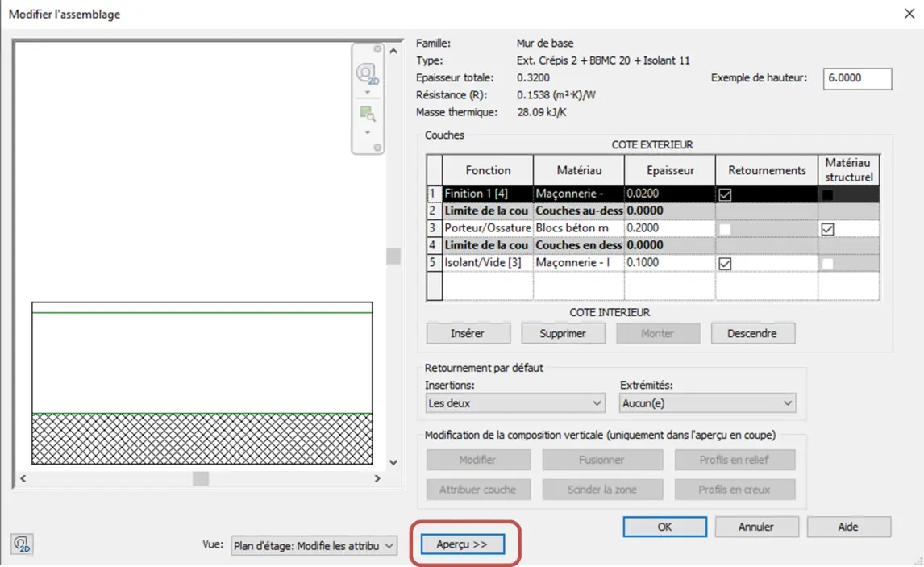Toggle Retournements for Porteur/Ossature row
This screenshot has width=924, height=567.
click(x=725, y=229)
